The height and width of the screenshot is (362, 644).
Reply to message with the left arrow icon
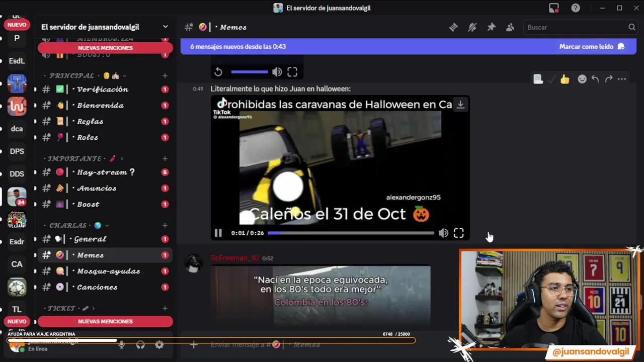point(595,79)
